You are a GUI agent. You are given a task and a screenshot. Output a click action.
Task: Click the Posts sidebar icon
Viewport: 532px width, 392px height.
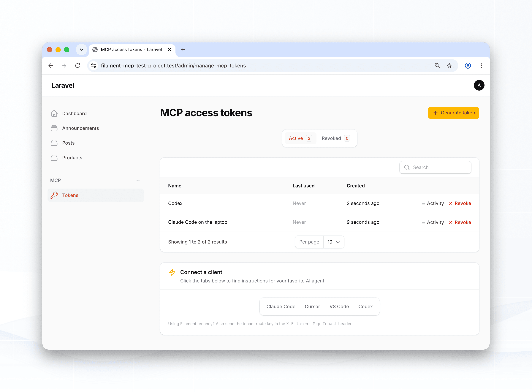tap(54, 143)
